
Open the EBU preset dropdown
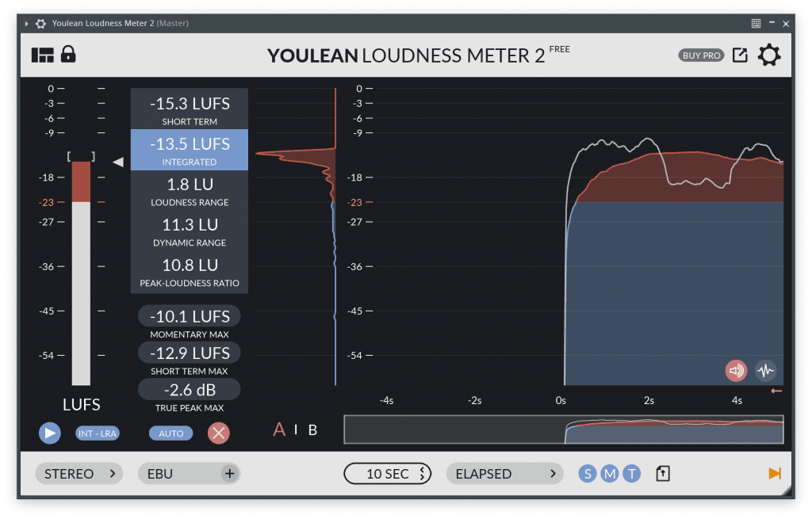[189, 474]
